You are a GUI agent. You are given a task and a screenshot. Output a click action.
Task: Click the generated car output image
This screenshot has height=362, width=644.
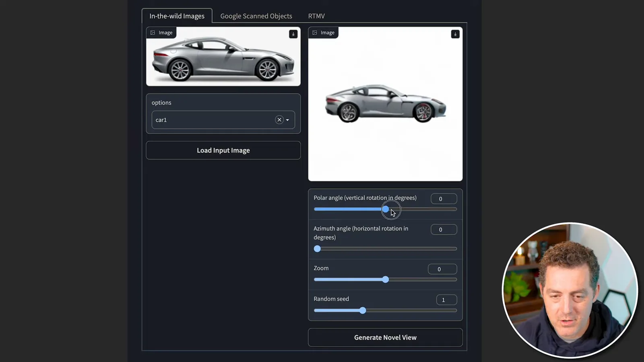coord(385,104)
